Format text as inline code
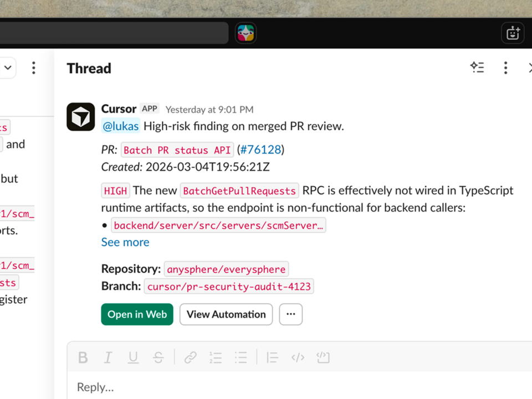The image size is (532, 399). 298,357
